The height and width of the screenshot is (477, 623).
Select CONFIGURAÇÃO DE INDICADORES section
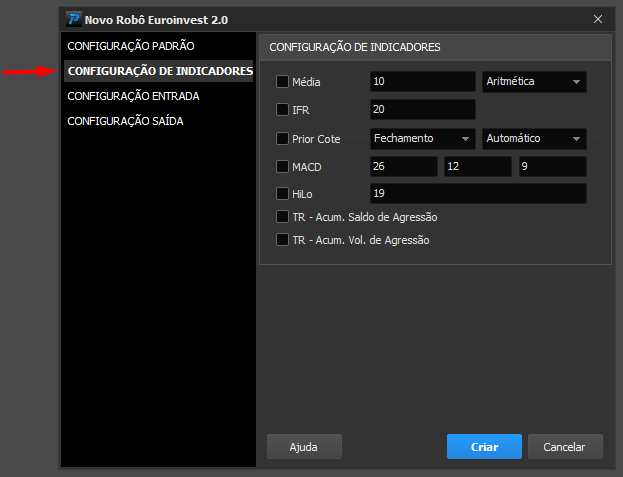point(159,71)
